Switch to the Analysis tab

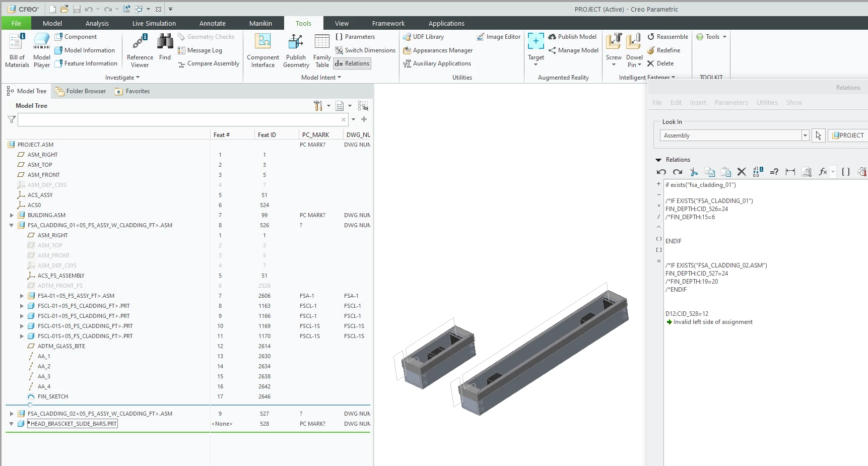coord(97,23)
